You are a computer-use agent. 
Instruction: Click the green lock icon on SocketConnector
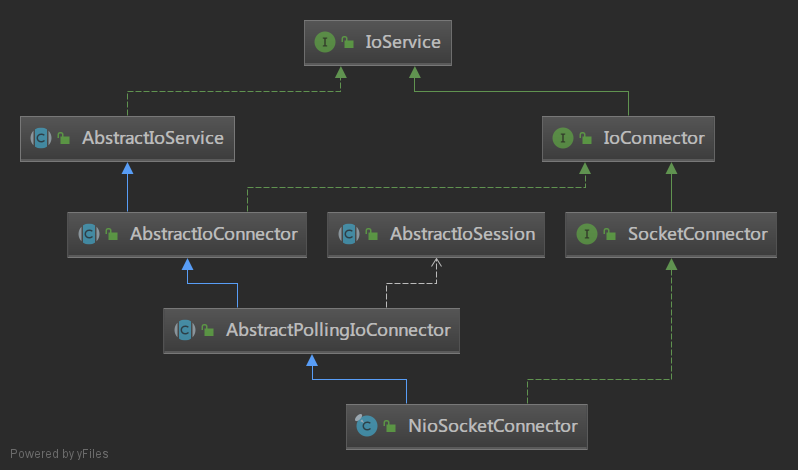click(609, 235)
